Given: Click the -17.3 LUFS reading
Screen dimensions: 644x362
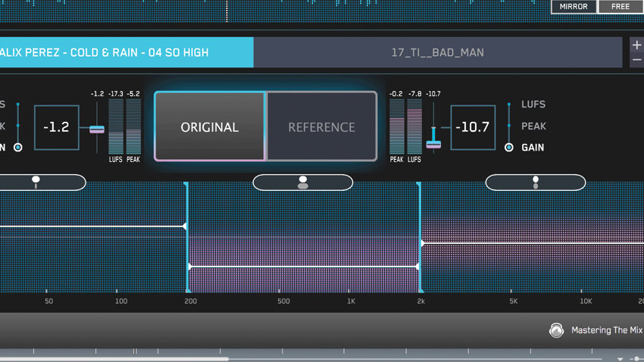Looking at the screenshot, I should (116, 94).
